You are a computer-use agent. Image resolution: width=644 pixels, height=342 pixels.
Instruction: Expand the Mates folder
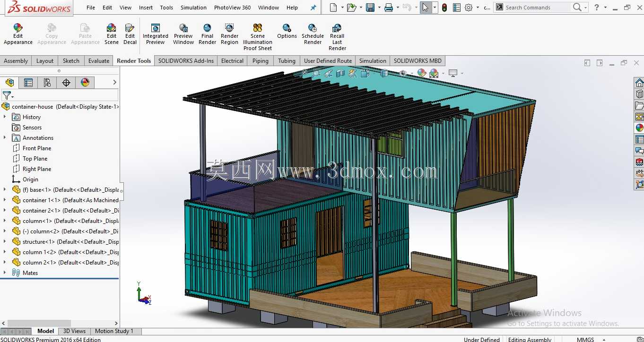point(5,273)
